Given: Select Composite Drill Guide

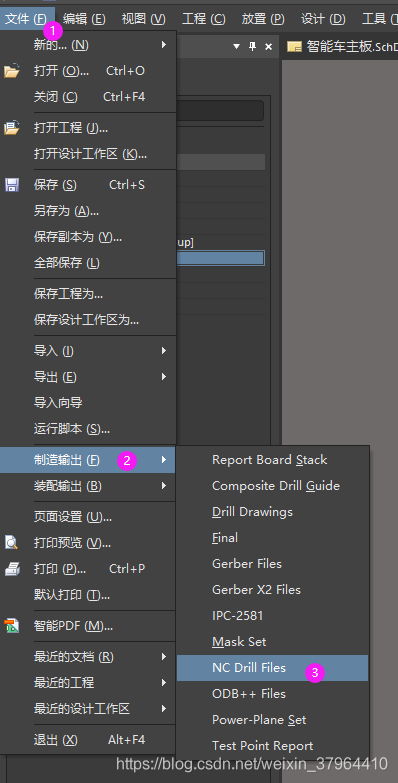Looking at the screenshot, I should tap(272, 485).
